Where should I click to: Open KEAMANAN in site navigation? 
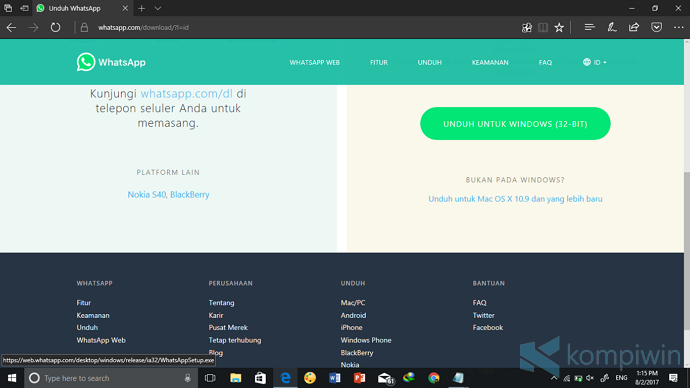(490, 62)
